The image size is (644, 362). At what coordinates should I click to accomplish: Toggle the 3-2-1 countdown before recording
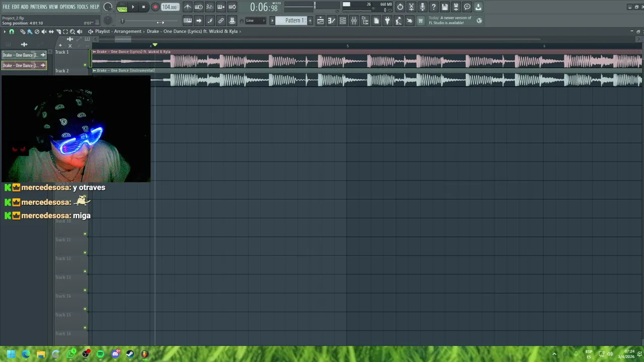209,7
